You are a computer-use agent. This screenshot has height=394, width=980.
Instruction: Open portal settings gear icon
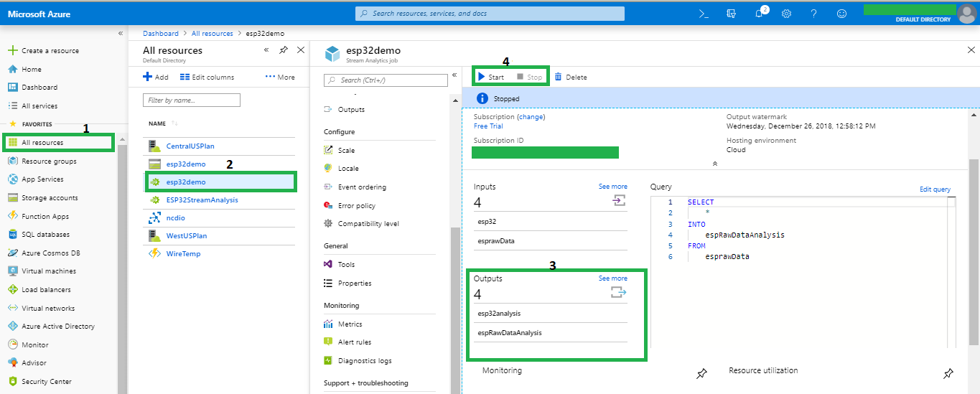tap(786, 13)
